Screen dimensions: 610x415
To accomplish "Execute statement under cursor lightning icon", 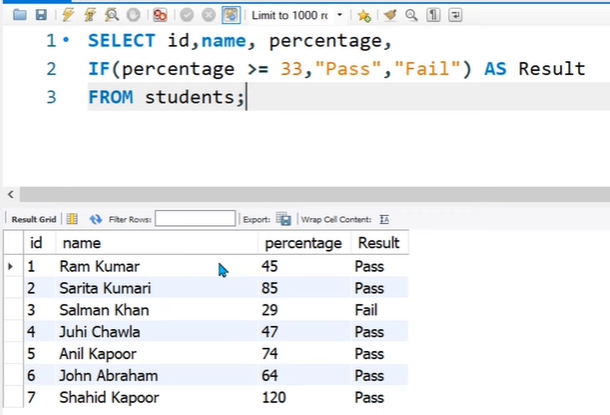I will (90, 15).
